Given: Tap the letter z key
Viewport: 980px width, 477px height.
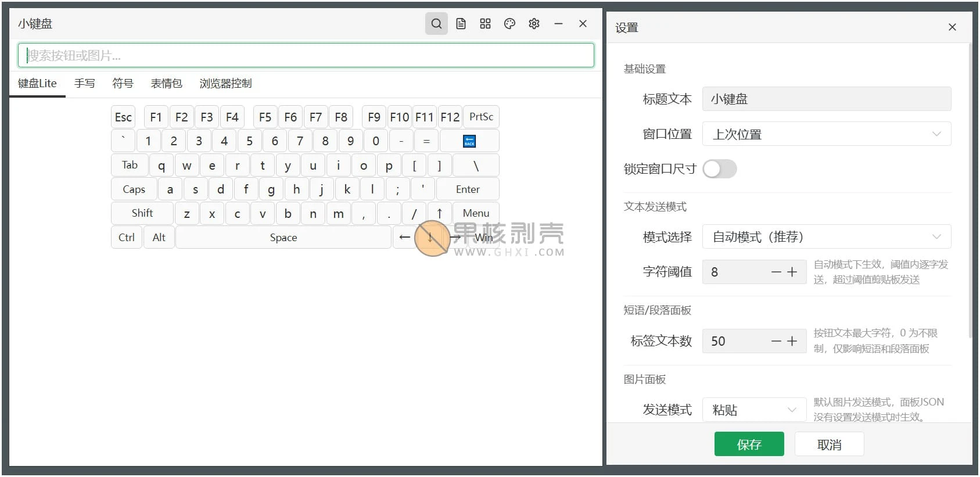Looking at the screenshot, I should click(186, 213).
